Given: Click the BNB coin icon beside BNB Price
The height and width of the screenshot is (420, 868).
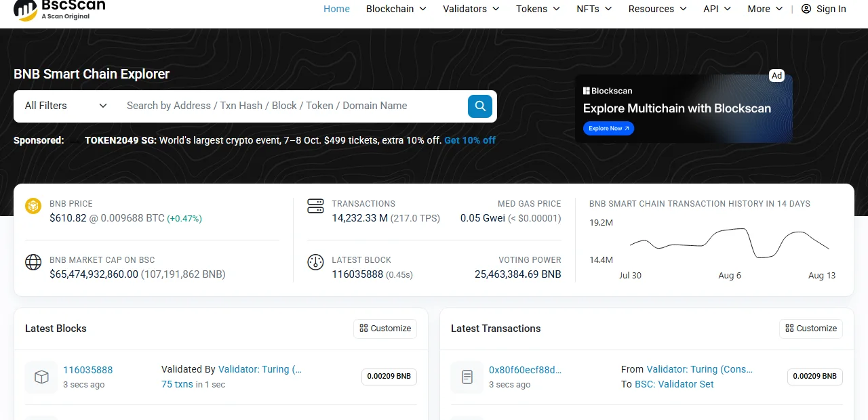Looking at the screenshot, I should [33, 206].
